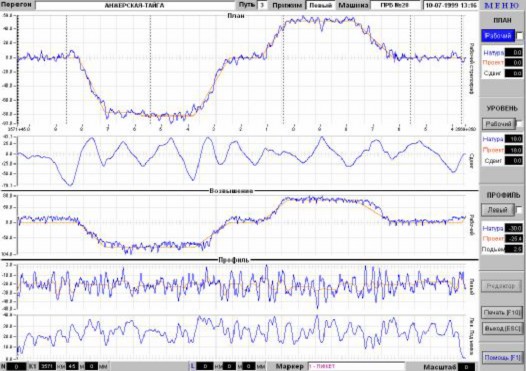The image size is (526, 371).
Task: Click the Профиль Проект value -26.4
Action: pyautogui.click(x=514, y=238)
